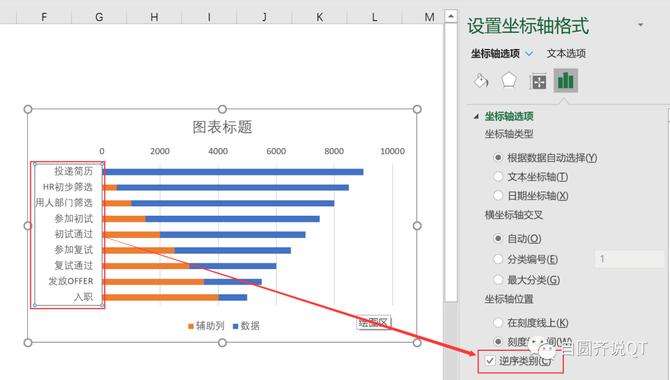The image size is (670, 380).
Task: Click the 发放OFFER axis label
Action: (x=71, y=281)
